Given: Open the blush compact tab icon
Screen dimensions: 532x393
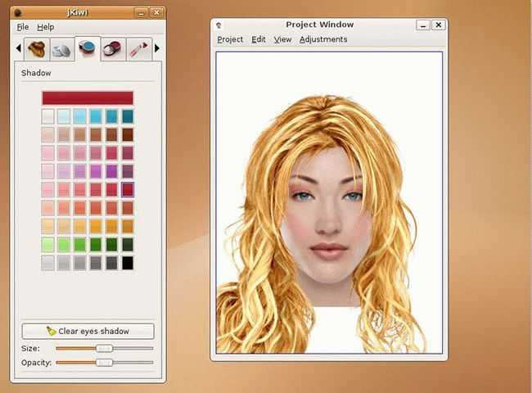Looking at the screenshot, I should (113, 49).
